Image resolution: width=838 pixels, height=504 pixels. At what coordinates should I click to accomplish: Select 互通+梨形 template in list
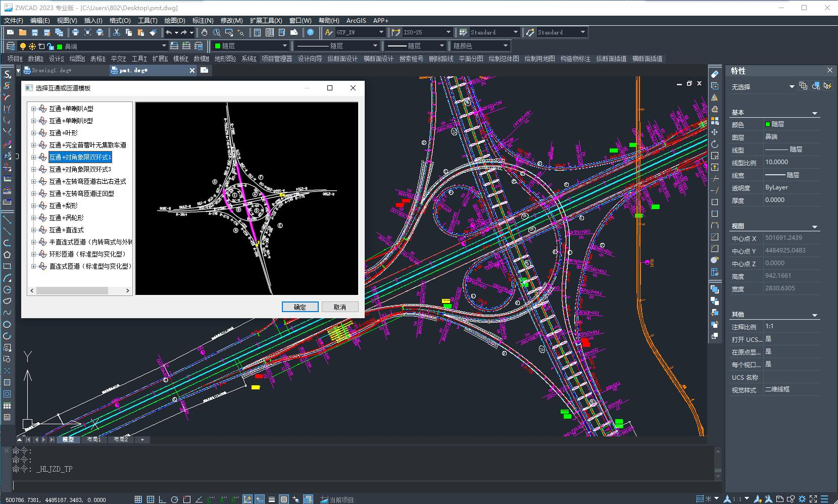[63, 206]
